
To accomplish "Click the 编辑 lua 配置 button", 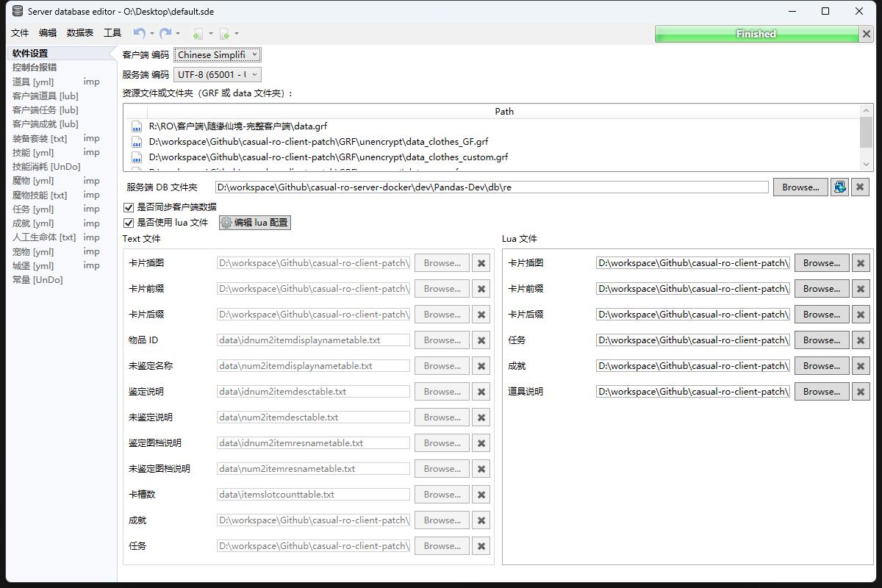I will tap(255, 223).
